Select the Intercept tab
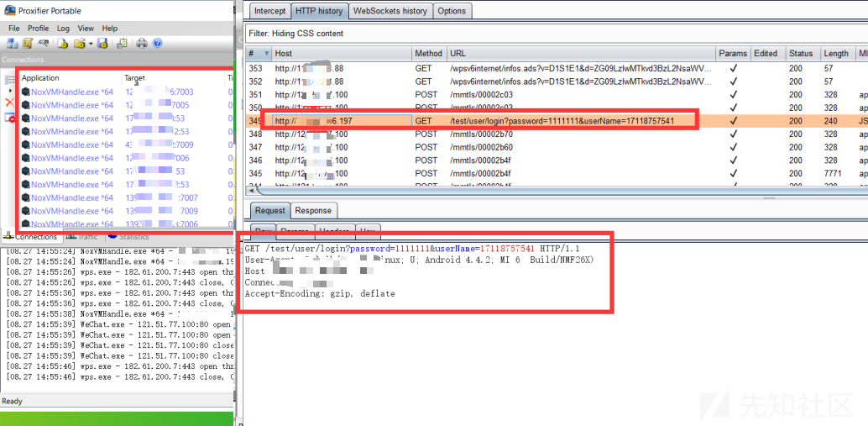Image resolution: width=868 pixels, height=426 pixels. point(269,11)
